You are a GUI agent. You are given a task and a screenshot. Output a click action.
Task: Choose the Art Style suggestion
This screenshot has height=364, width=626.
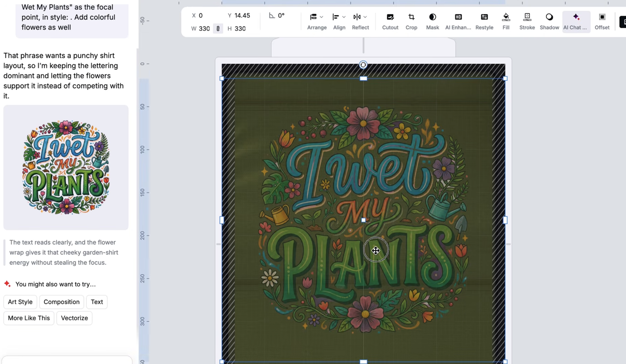point(20,302)
